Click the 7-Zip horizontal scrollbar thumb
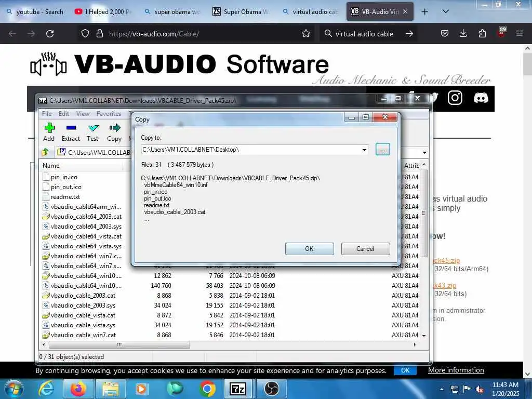This screenshot has width=532, height=399. [x=119, y=345]
